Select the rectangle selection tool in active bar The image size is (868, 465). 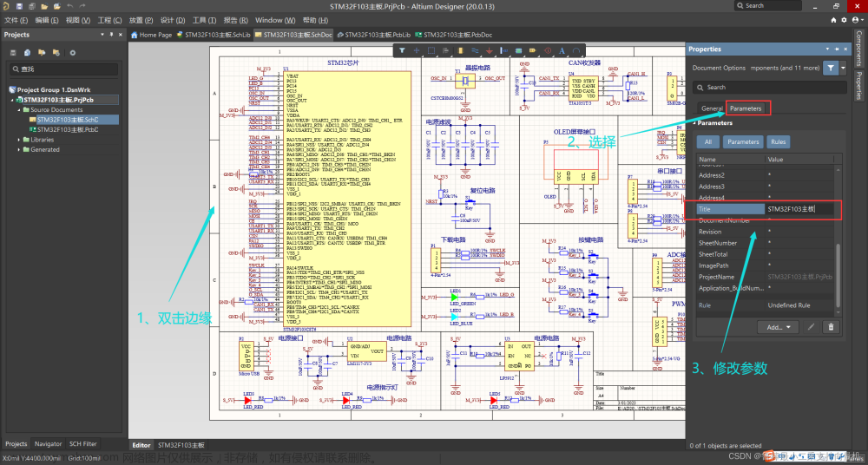[x=431, y=50]
